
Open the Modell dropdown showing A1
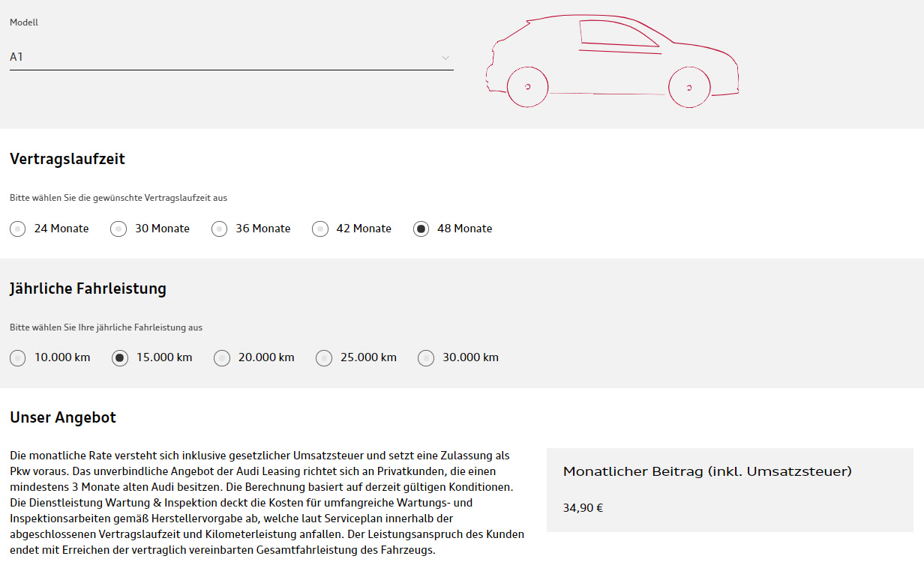click(231, 57)
